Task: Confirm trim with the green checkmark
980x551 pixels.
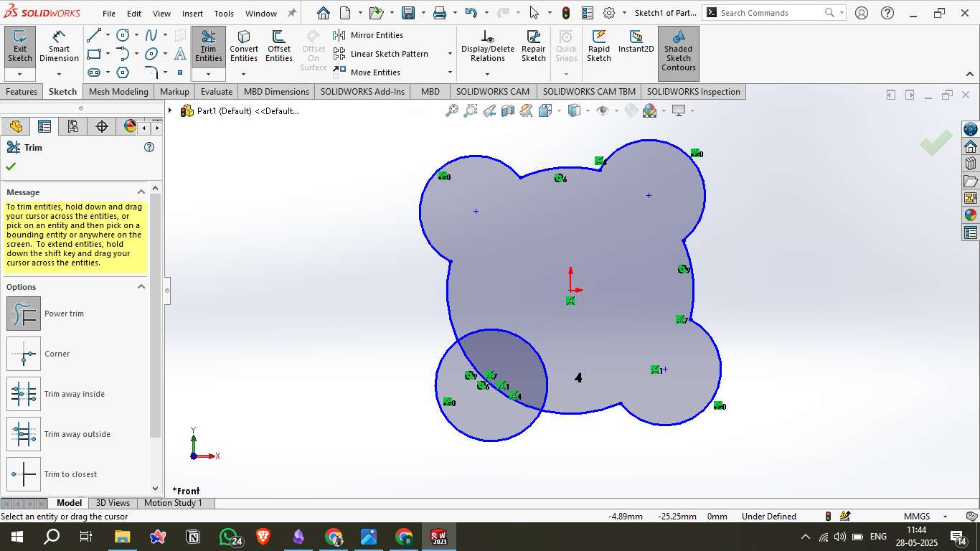Action: (x=11, y=166)
